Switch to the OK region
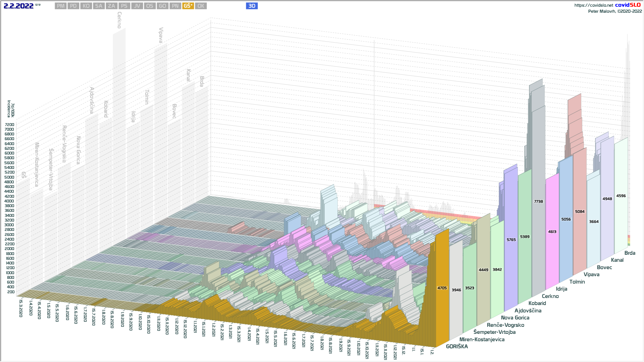Screen dimensions: 644x362 201,6
